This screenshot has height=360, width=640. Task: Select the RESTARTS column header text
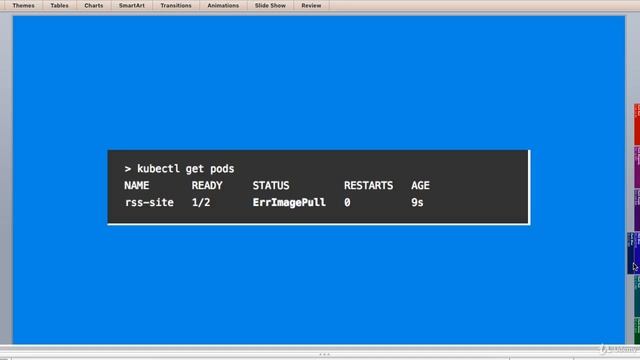click(369, 186)
